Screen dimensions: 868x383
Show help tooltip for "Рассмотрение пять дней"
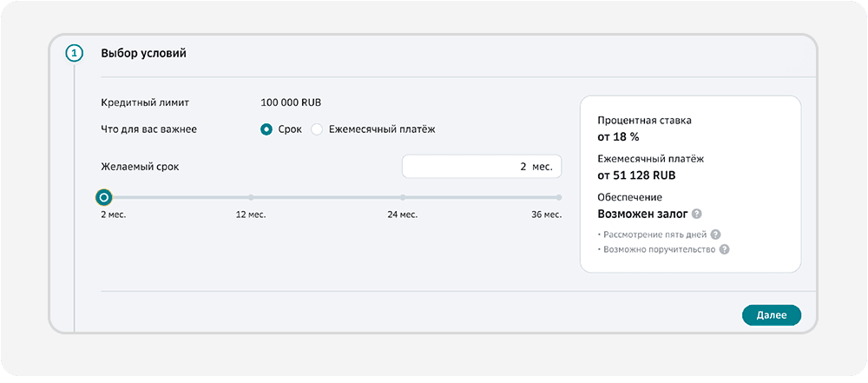point(716,234)
